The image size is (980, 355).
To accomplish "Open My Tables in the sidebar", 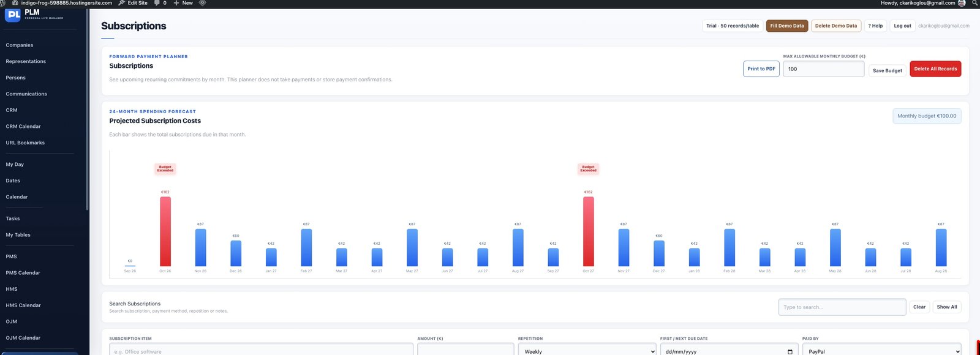I will point(18,234).
